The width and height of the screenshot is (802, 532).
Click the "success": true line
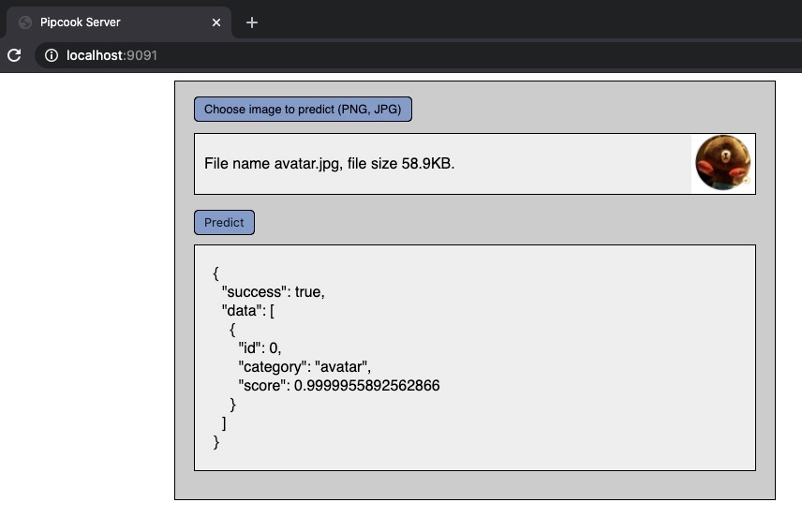click(x=273, y=292)
